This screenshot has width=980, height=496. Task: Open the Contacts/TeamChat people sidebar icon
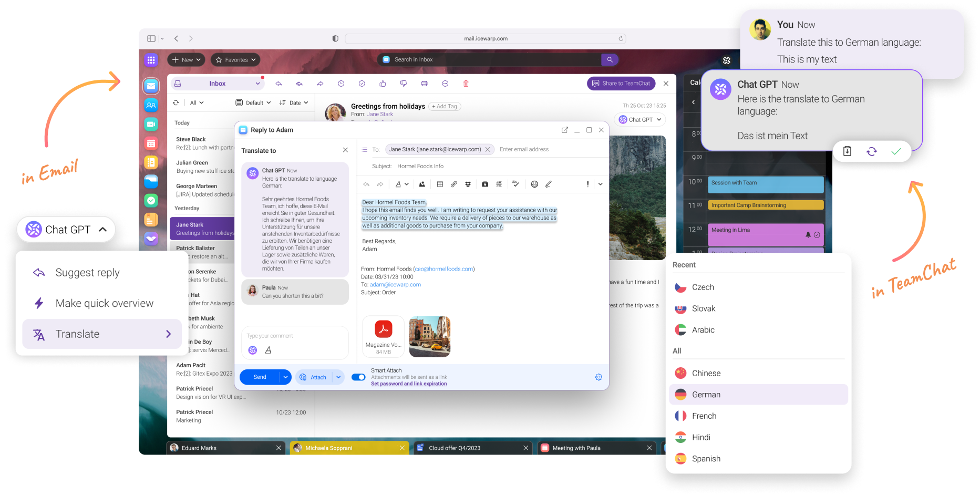click(x=151, y=105)
